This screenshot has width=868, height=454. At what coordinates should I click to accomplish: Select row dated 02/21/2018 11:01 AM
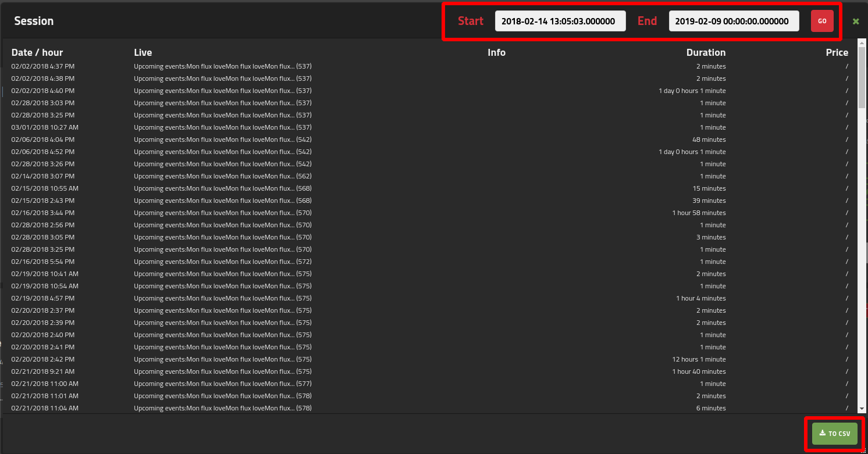pos(430,396)
